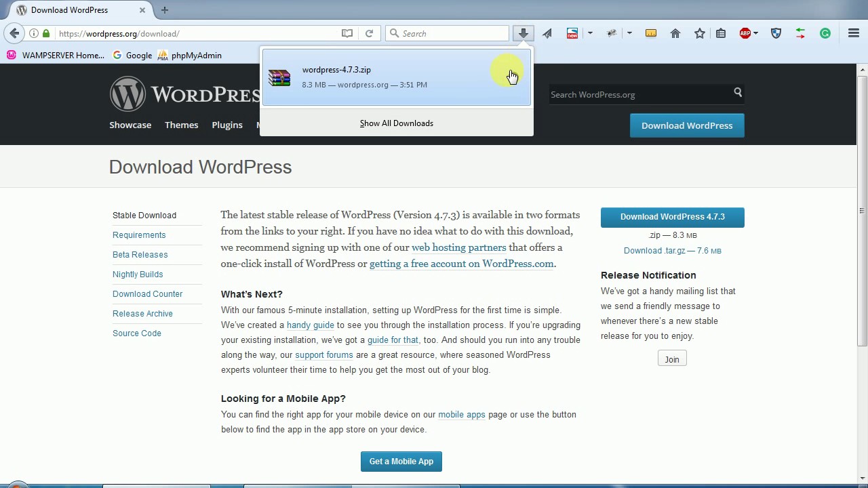Open a new tab with plus button

pyautogui.click(x=165, y=10)
